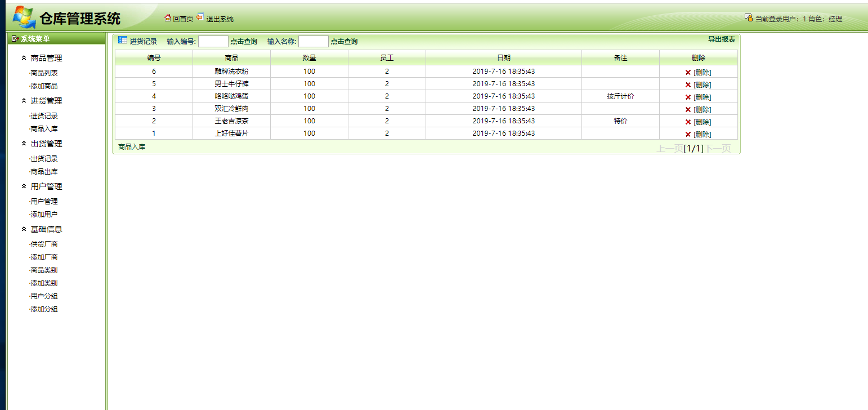The height and width of the screenshot is (410, 868).
Task: Open 商品入库 in the sidebar menu
Action: 44,129
